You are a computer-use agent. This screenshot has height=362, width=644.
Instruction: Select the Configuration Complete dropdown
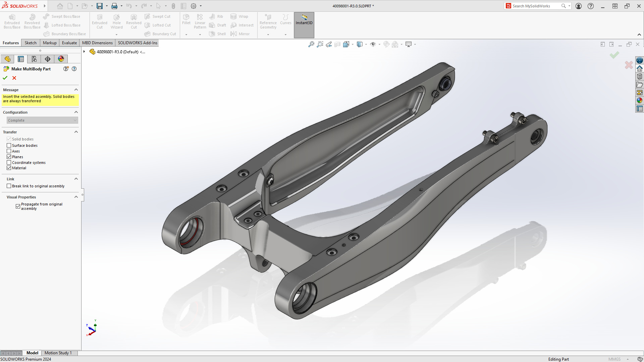(x=42, y=120)
